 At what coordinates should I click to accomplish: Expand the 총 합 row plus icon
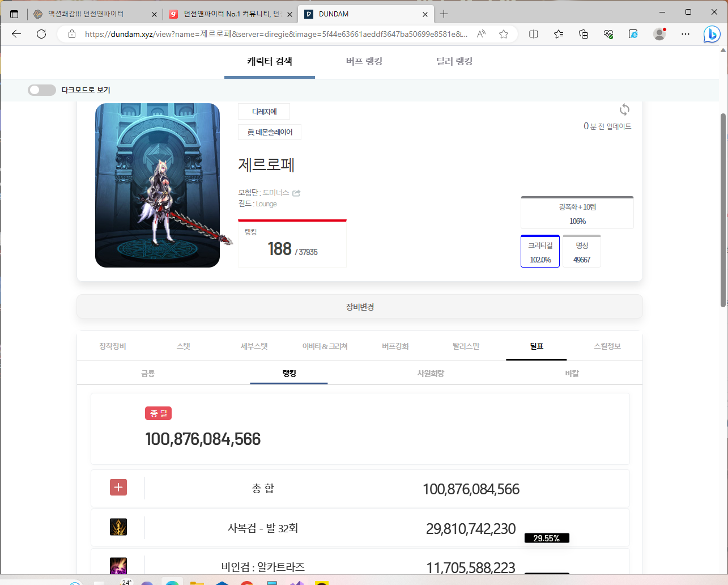[118, 487]
